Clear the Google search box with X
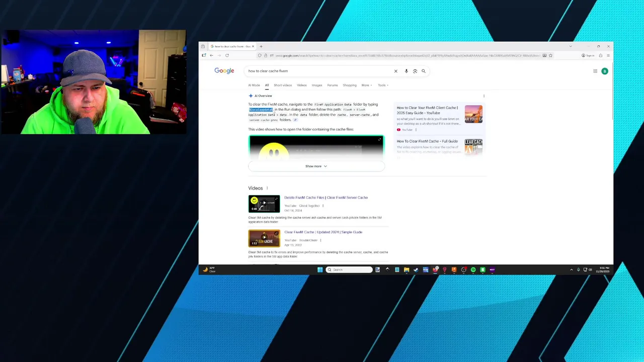 pos(395,71)
